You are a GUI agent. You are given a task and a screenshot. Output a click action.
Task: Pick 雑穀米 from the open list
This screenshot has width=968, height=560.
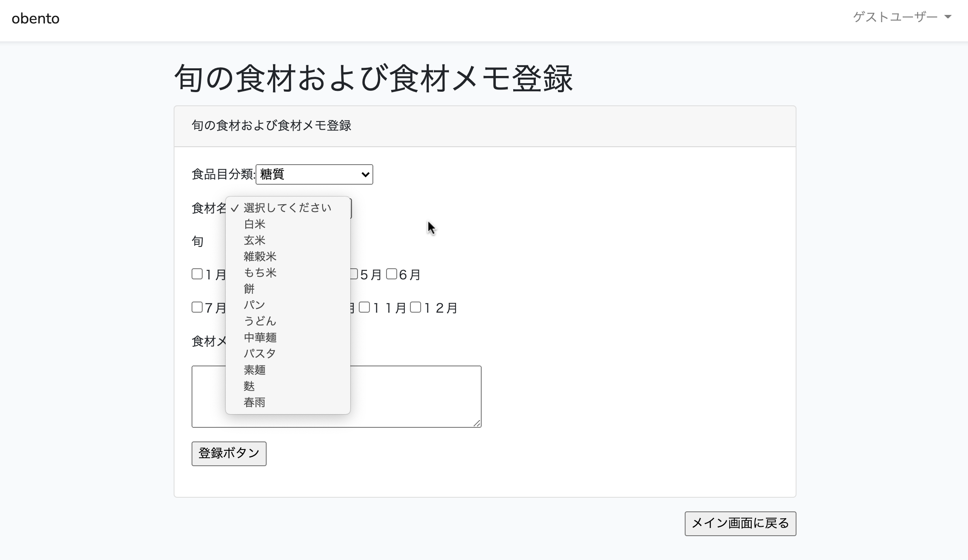tap(260, 256)
